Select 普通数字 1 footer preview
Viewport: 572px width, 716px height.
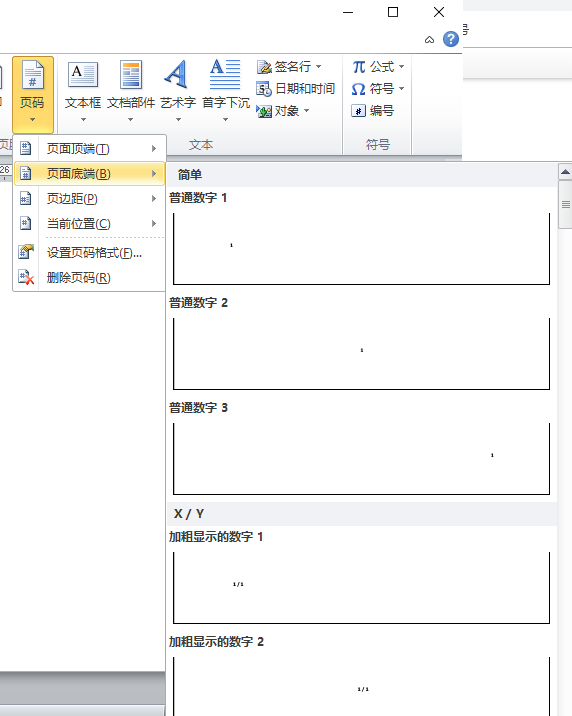click(x=362, y=249)
